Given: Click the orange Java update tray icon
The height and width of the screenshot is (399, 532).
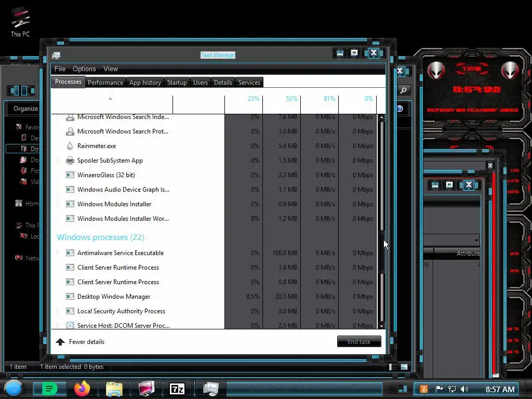Looking at the screenshot, I should tap(424, 389).
